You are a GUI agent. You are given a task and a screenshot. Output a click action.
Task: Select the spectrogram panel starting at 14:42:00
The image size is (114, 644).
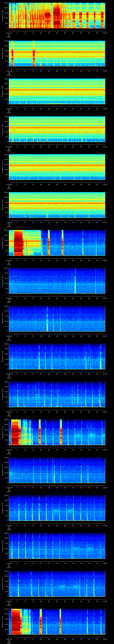[57, 54]
